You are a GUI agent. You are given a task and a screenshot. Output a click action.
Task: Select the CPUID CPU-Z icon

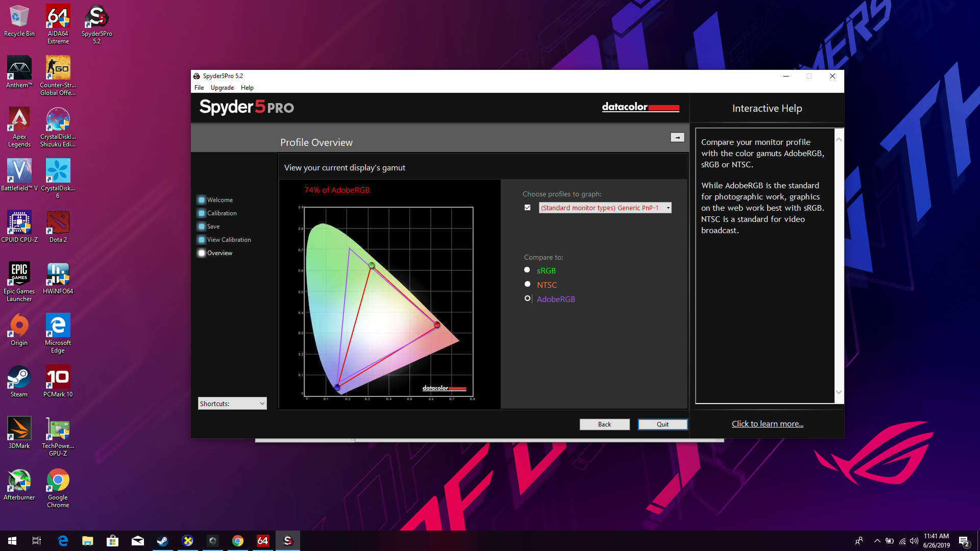pos(19,227)
